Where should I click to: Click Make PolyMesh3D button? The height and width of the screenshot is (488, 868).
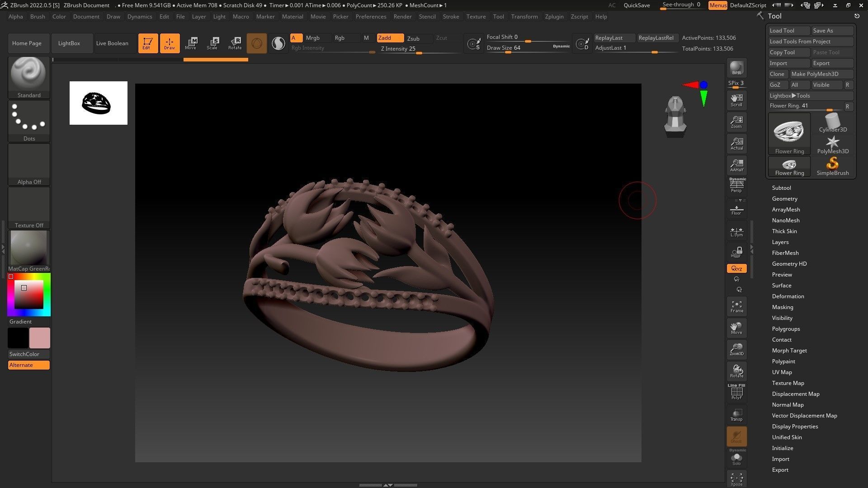(x=821, y=74)
